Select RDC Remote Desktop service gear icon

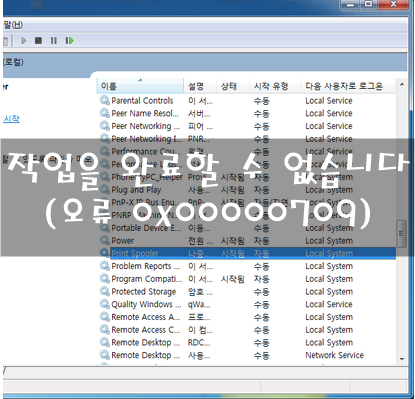105,342
